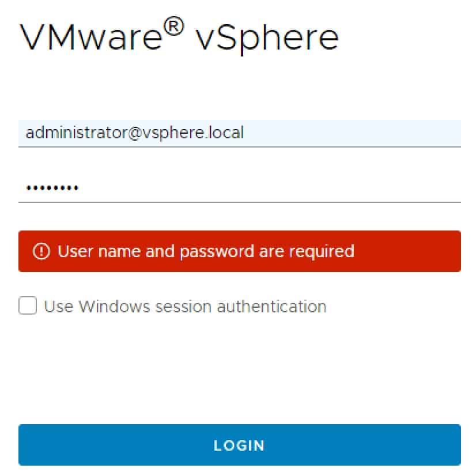The width and height of the screenshot is (476, 476).
Task: Click the 'Use Windows session authentication' label text
Action: coord(185,307)
